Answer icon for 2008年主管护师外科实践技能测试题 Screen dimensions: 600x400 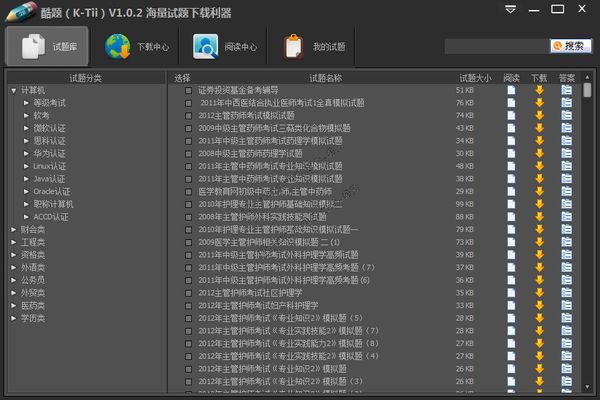click(567, 217)
